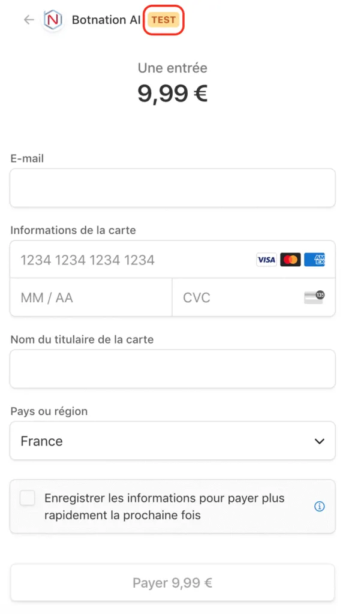This screenshot has width=364, height=614.
Task: Click the France dropdown chevron arrow
Action: tap(320, 442)
